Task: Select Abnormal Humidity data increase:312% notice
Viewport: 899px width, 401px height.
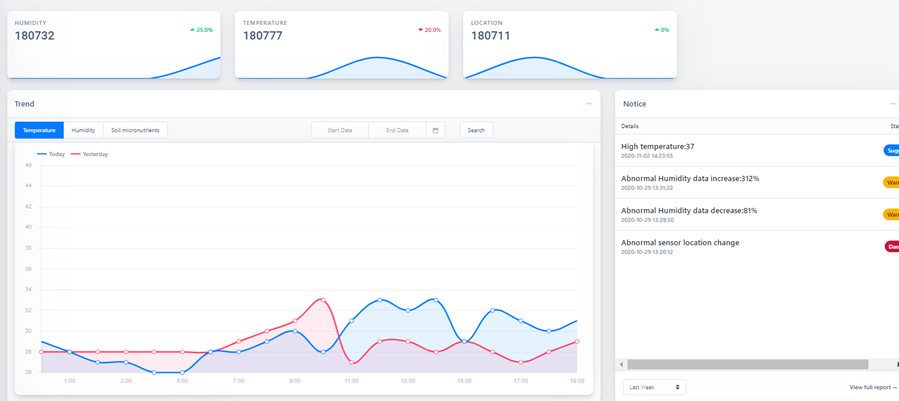Action: tap(757, 182)
